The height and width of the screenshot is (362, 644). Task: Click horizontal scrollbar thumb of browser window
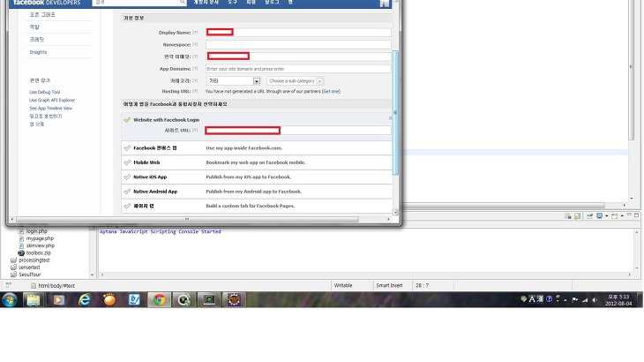(187, 220)
